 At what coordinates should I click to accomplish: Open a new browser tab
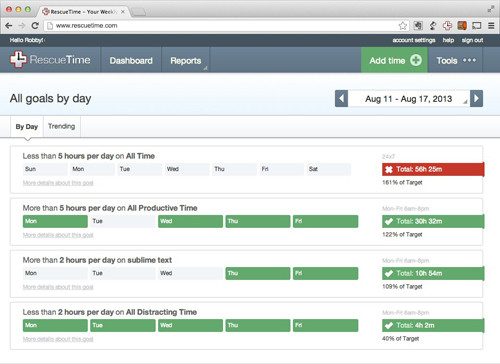pyautogui.click(x=138, y=12)
